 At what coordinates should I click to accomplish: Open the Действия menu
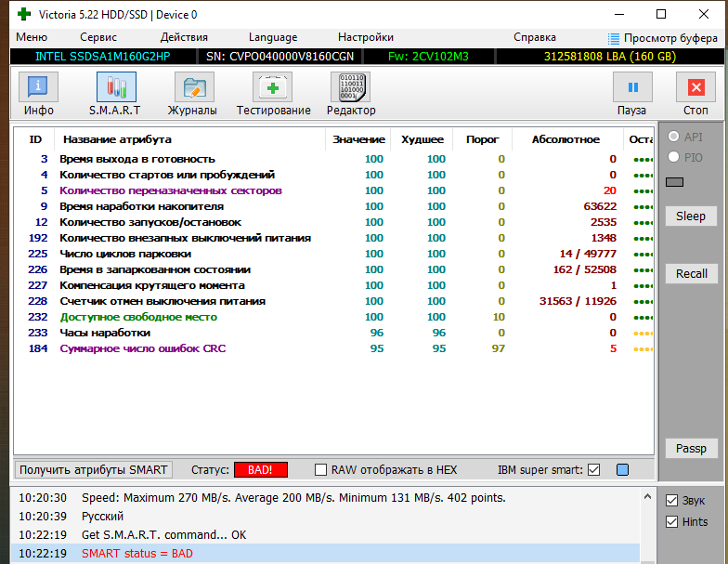coord(184,37)
